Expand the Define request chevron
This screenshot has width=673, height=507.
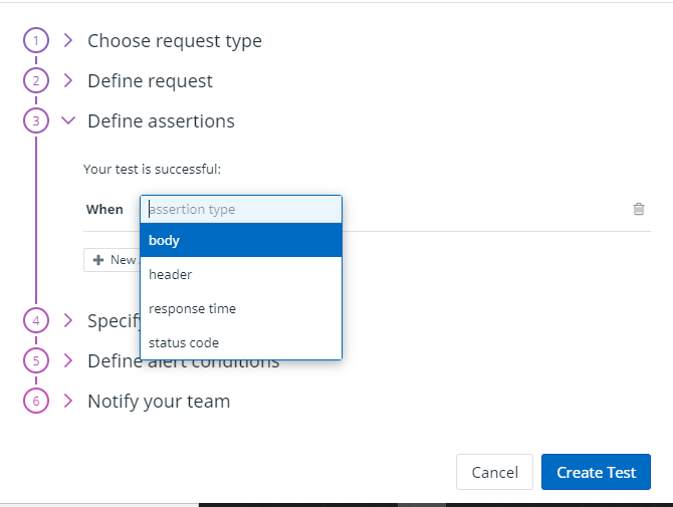click(68, 81)
